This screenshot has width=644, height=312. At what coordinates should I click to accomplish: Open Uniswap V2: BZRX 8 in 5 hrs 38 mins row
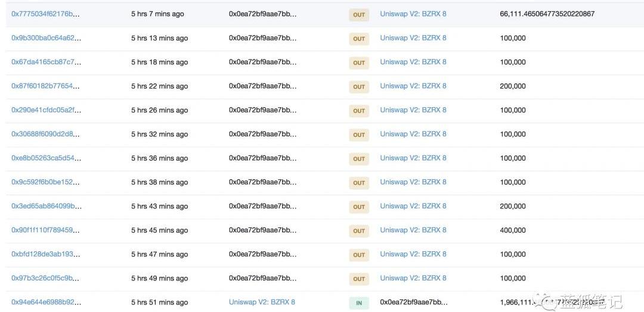click(x=413, y=182)
